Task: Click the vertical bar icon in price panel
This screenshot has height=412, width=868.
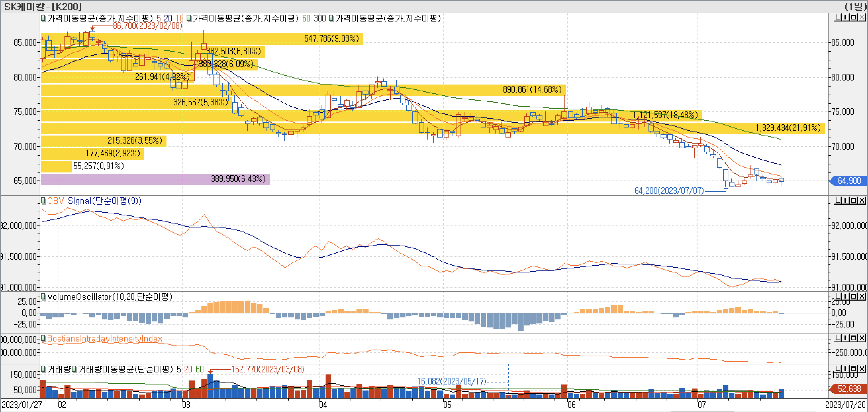Action: tap(846, 17)
